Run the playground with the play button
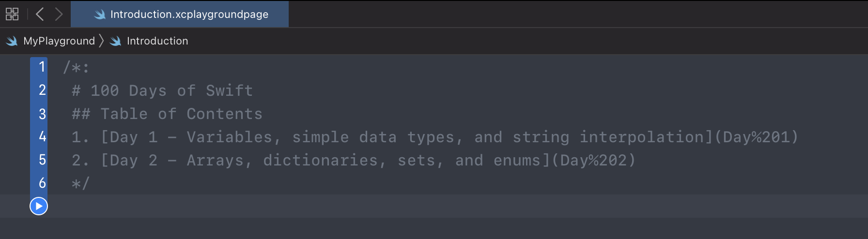Viewport: 868px width, 239px height. tap(39, 206)
